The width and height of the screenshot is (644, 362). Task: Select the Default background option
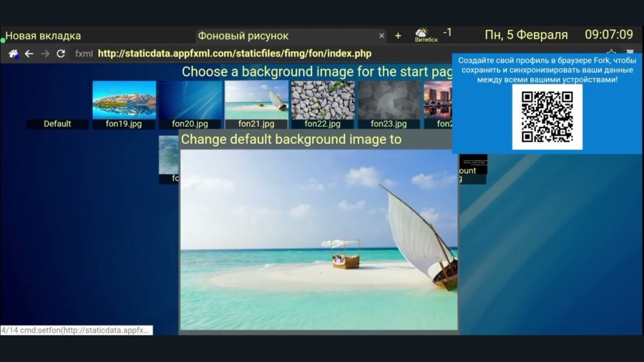tap(57, 124)
